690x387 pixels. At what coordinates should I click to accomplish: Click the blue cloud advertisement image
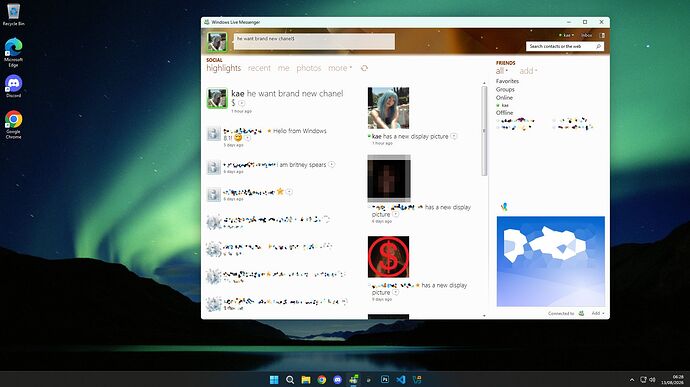tap(551, 262)
